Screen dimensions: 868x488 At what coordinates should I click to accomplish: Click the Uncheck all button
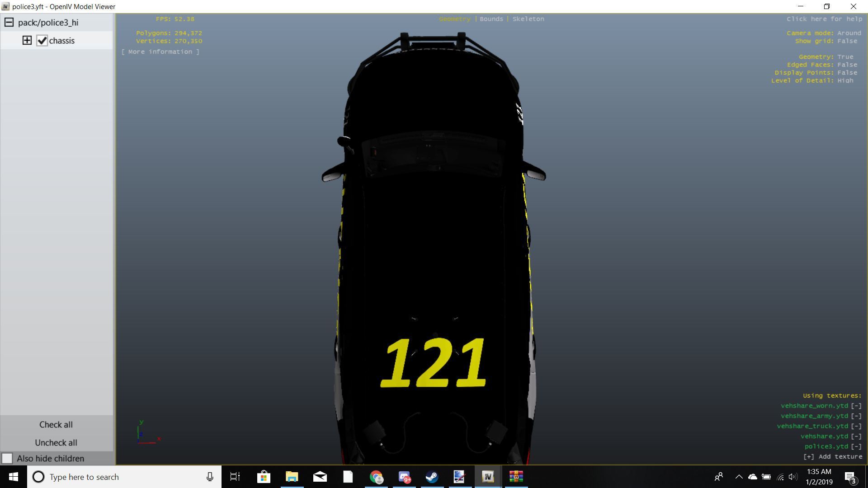coord(56,442)
